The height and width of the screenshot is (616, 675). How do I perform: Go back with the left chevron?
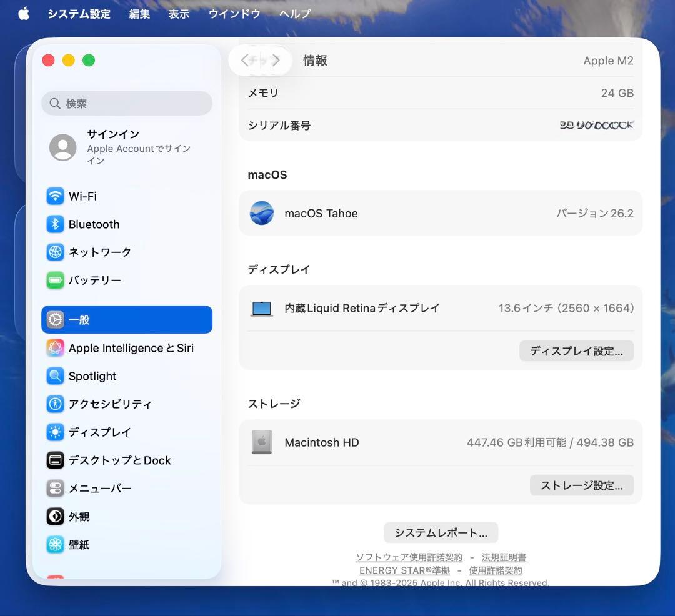(244, 60)
